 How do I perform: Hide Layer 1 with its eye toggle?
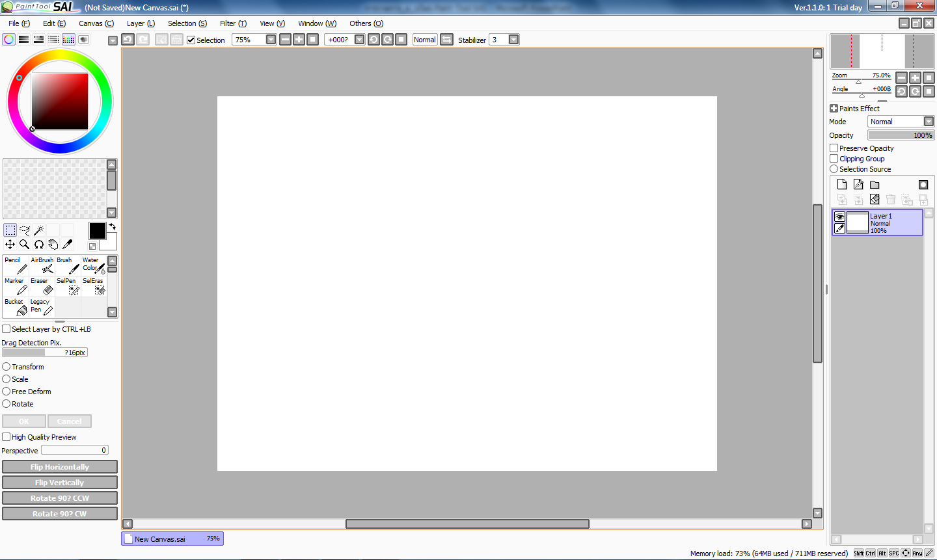point(839,216)
